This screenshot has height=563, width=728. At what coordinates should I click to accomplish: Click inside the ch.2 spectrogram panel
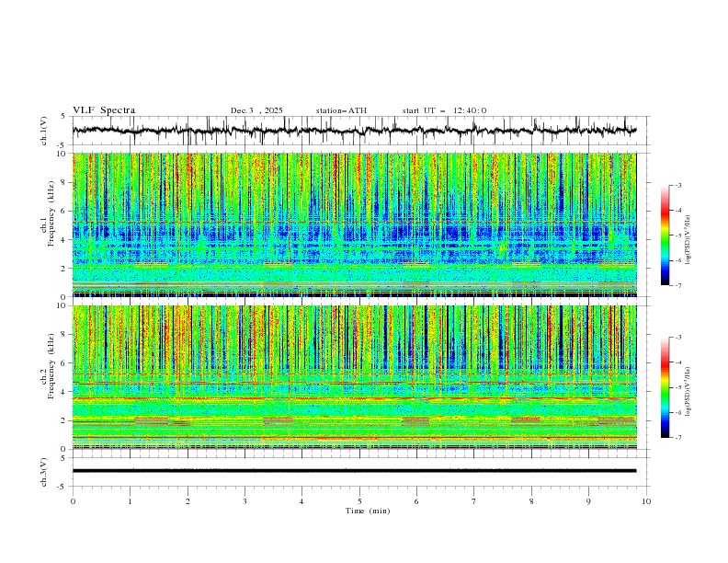point(354,377)
